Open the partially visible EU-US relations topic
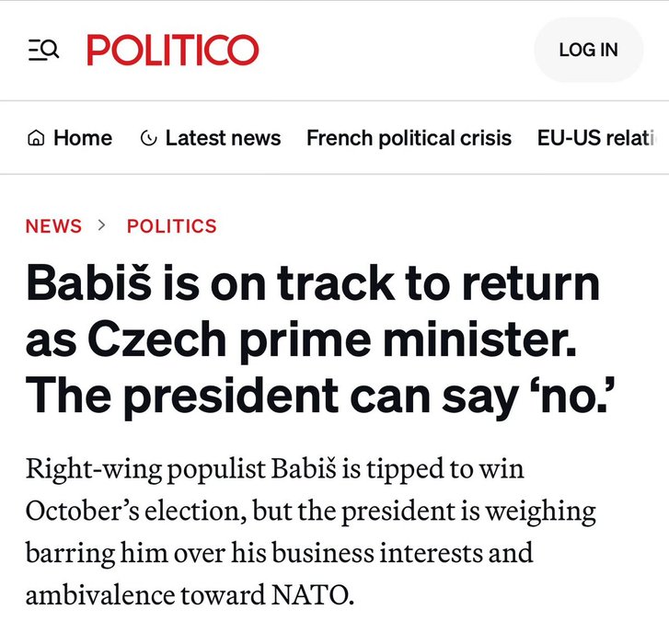The width and height of the screenshot is (669, 644). click(596, 138)
